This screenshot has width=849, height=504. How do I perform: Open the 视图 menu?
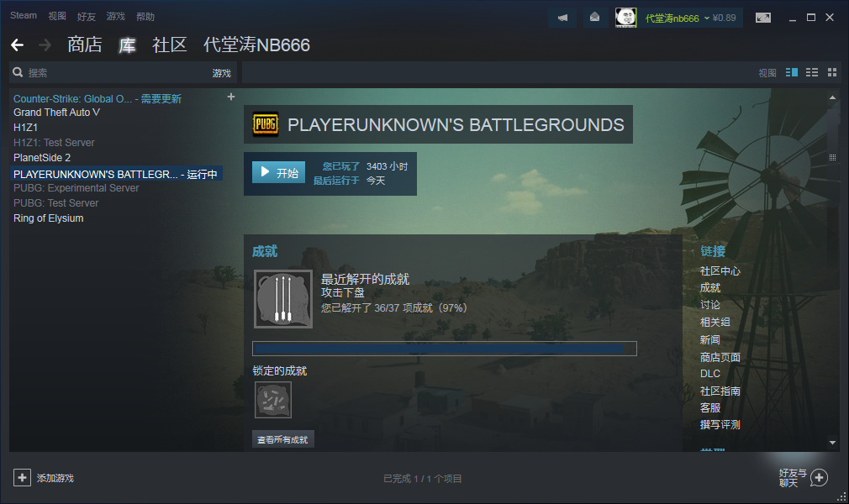[57, 16]
